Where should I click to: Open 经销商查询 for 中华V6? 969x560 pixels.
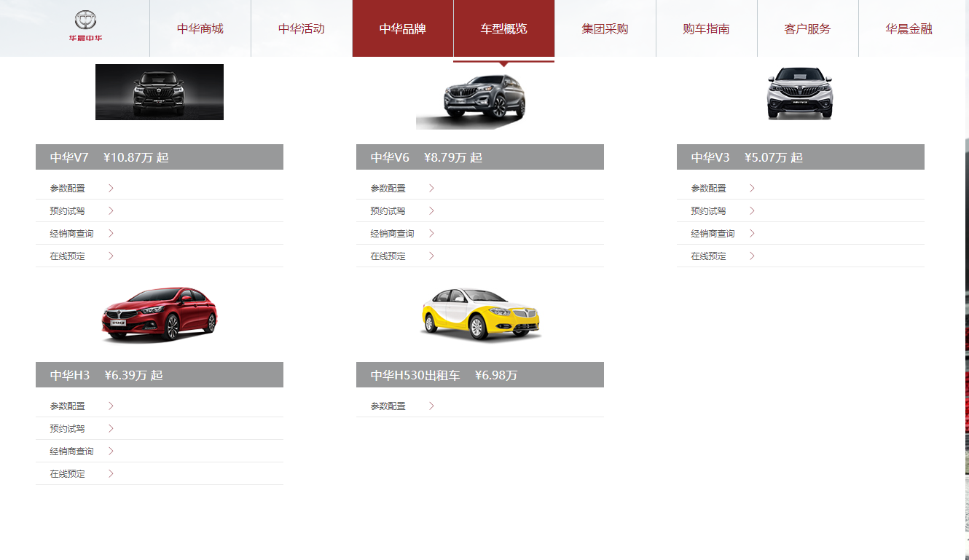393,234
